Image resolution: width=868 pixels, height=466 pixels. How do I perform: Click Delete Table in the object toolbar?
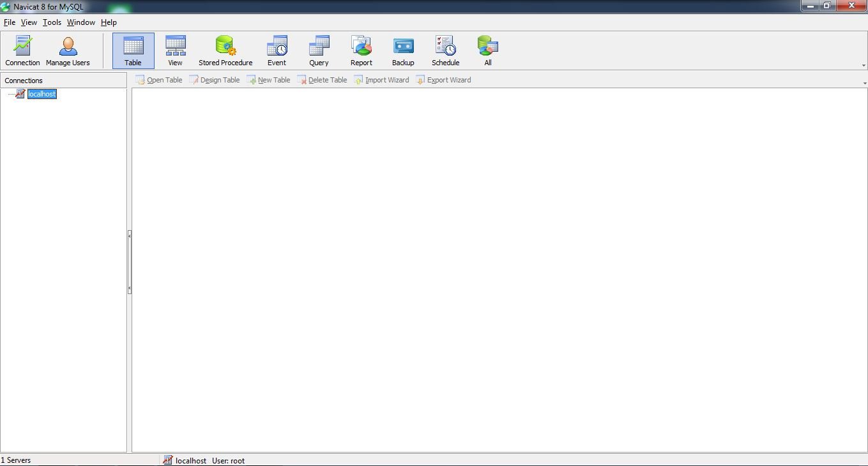click(x=323, y=80)
